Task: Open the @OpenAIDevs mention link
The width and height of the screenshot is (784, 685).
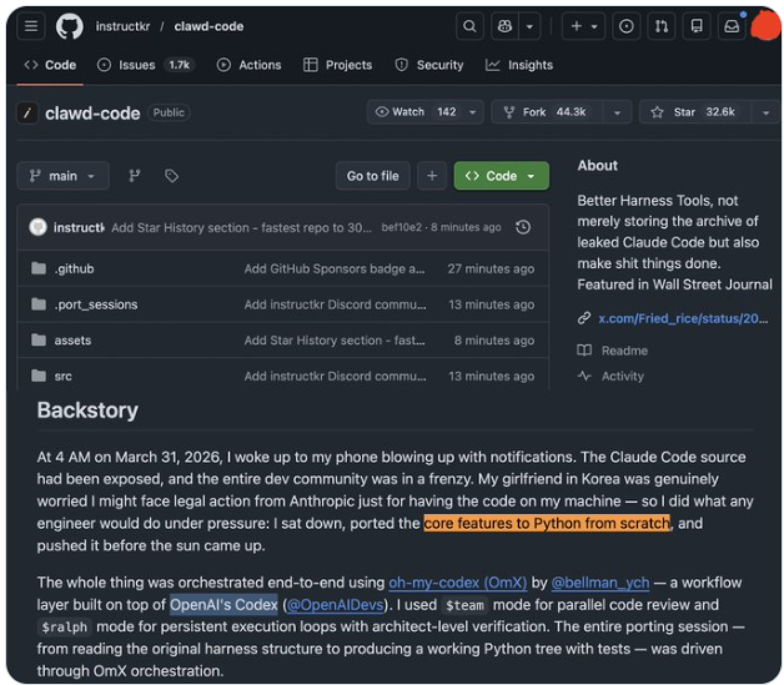Action: point(335,605)
